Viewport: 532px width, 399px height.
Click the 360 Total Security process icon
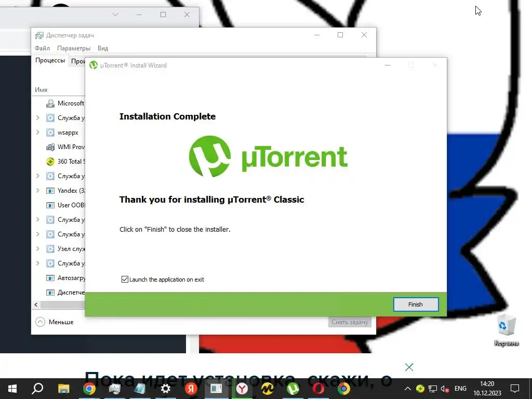tap(50, 162)
